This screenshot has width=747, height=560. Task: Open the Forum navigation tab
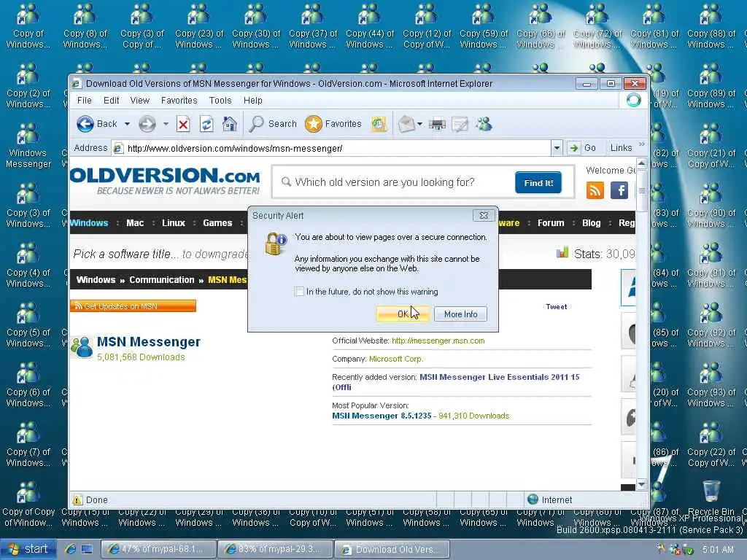(x=551, y=223)
